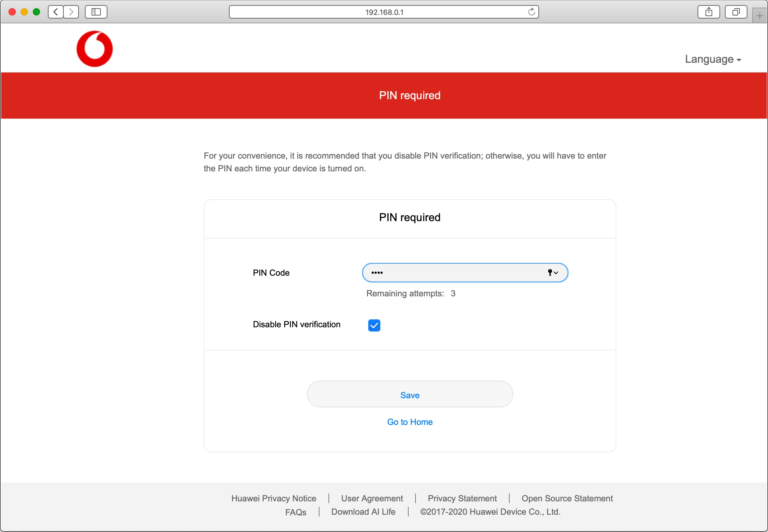Open password autofill key dropdown
768x532 pixels.
tap(553, 273)
